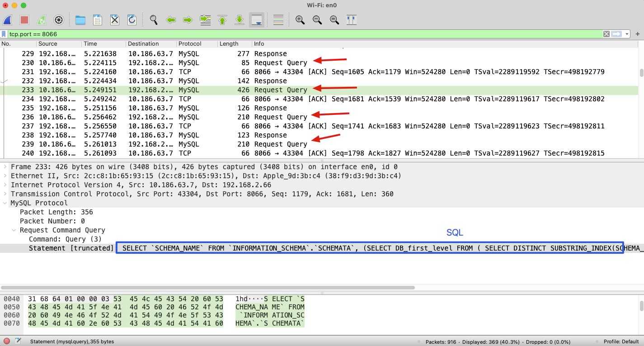Open capture options gear icon
Image resolution: width=644 pixels, height=346 pixels.
58,20
